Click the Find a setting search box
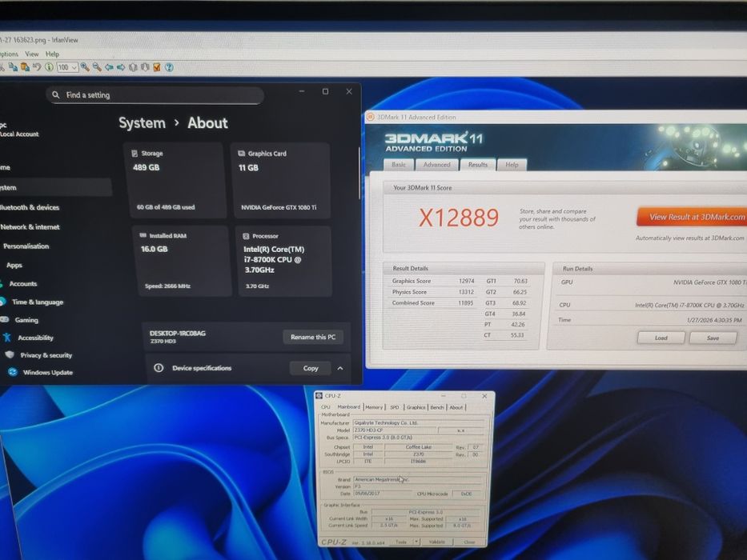This screenshot has height=560, width=747. point(155,94)
